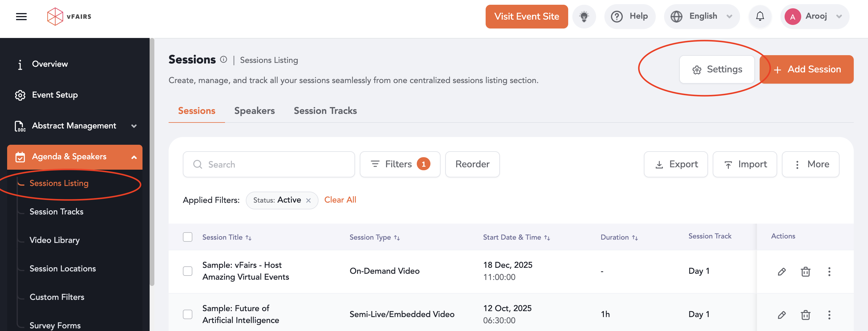Screen dimensions: 868x331
Task: Expand the Abstract Management menu
Action: coord(74,126)
